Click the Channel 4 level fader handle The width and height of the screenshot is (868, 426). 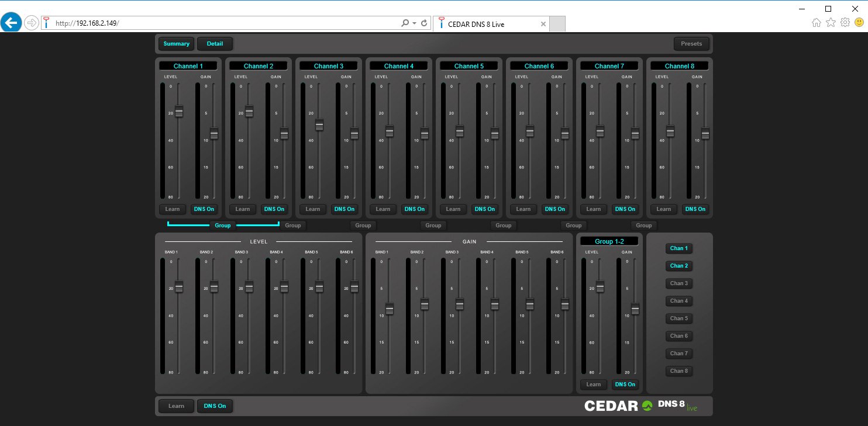390,131
